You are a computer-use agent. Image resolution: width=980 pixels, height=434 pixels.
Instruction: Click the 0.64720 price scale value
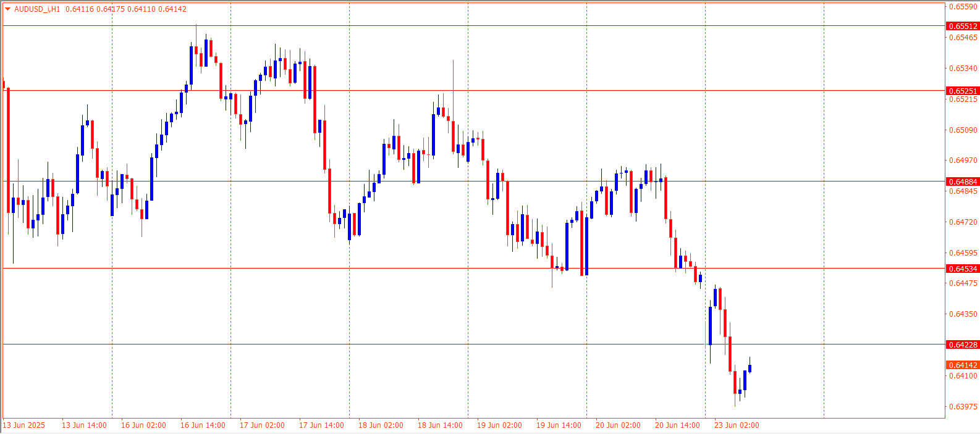tap(963, 222)
